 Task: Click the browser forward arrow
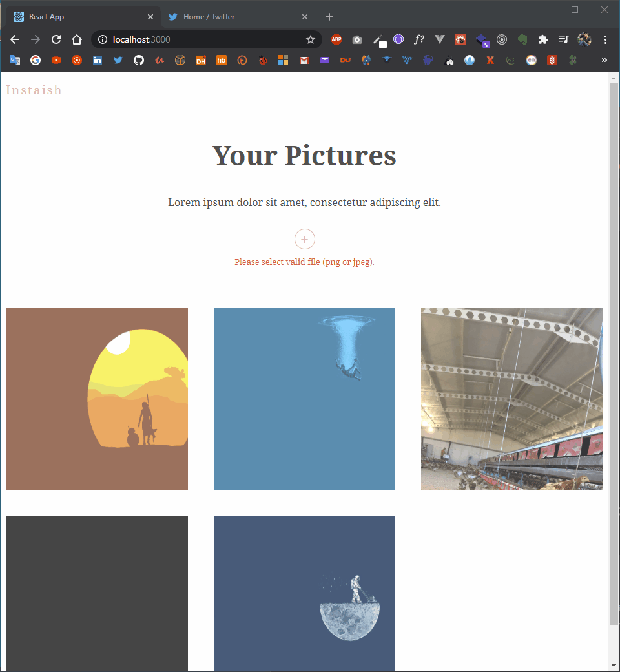pyautogui.click(x=36, y=39)
